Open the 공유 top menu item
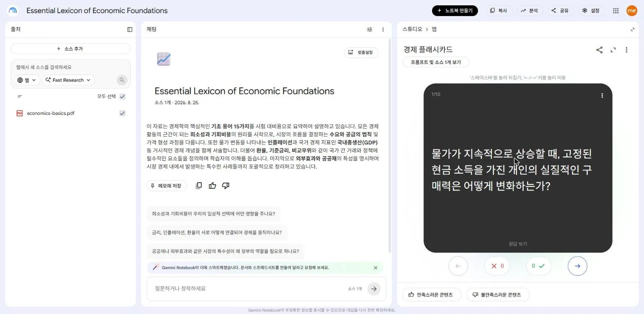Screen dimensions: 644x314 click(560, 11)
